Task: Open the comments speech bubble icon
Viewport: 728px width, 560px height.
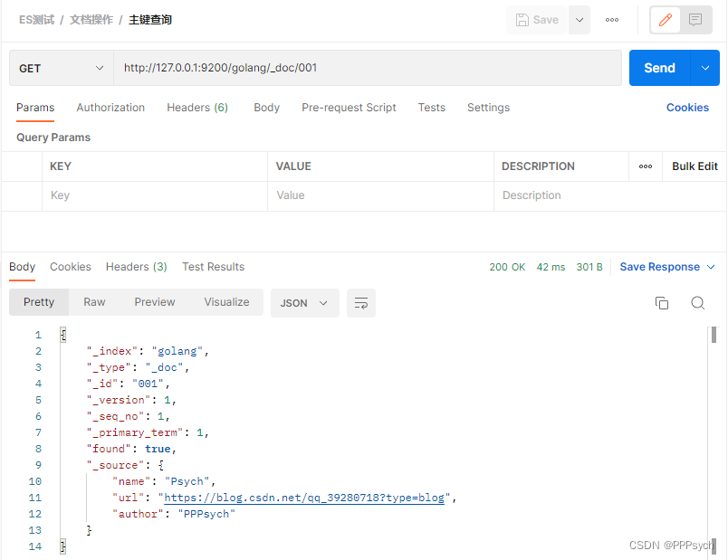Action: [x=695, y=20]
